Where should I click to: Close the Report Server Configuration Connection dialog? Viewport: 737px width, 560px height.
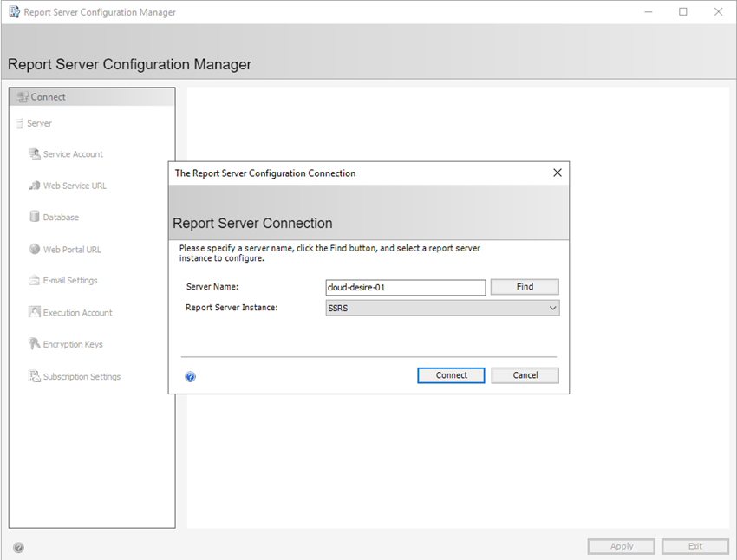click(x=558, y=173)
